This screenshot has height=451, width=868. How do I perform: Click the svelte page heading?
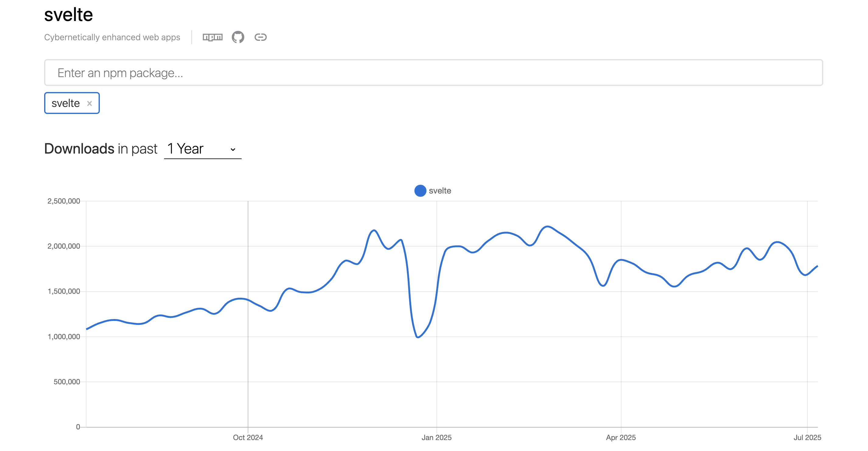(68, 15)
